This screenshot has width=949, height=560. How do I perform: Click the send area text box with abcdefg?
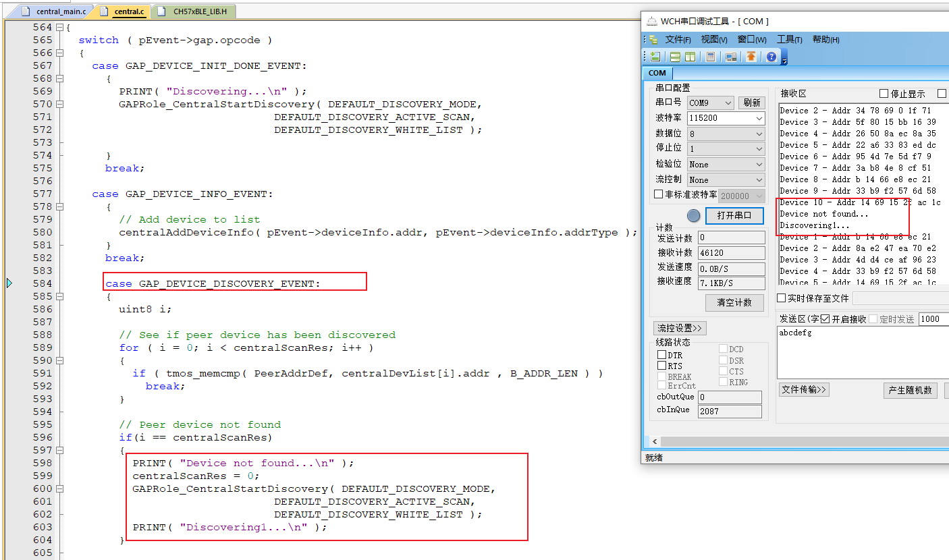pyautogui.click(x=863, y=353)
